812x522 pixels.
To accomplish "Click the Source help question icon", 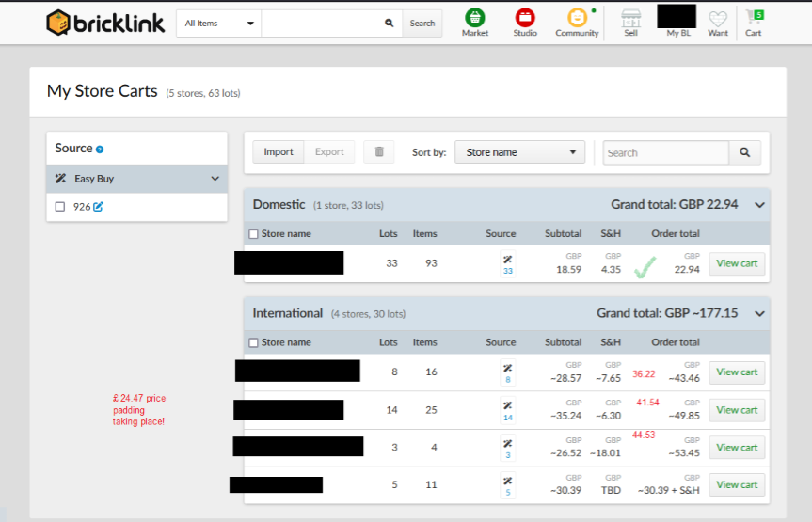I will point(100,150).
